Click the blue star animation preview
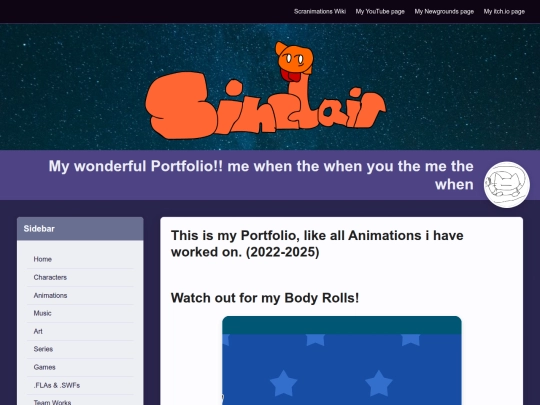The image size is (540, 405). pyautogui.click(x=342, y=361)
